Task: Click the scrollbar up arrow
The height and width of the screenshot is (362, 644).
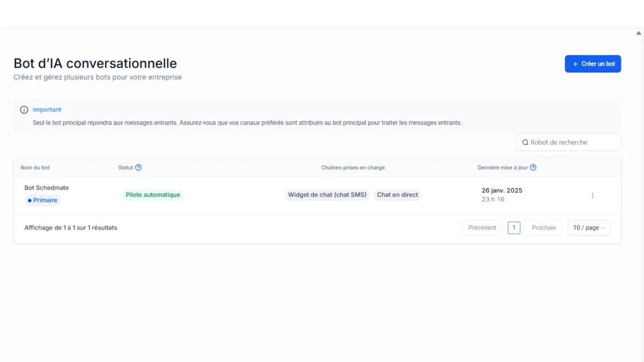Action: 639,33
